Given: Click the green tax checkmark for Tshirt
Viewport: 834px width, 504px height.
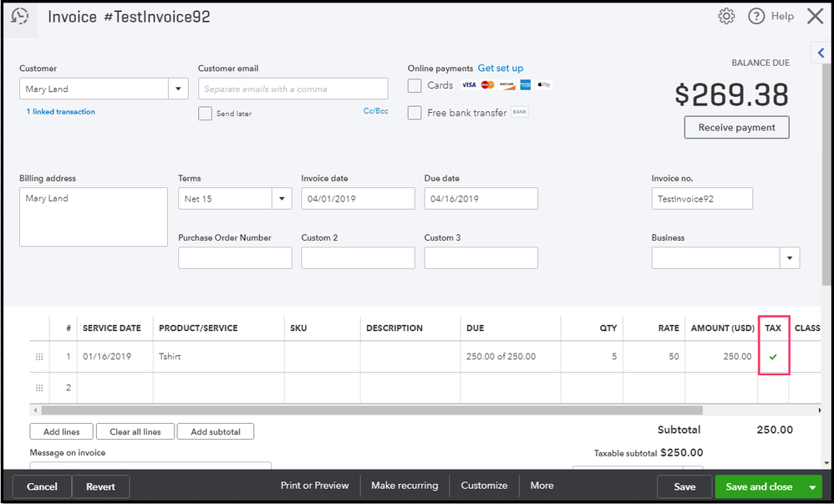Looking at the screenshot, I should click(773, 357).
